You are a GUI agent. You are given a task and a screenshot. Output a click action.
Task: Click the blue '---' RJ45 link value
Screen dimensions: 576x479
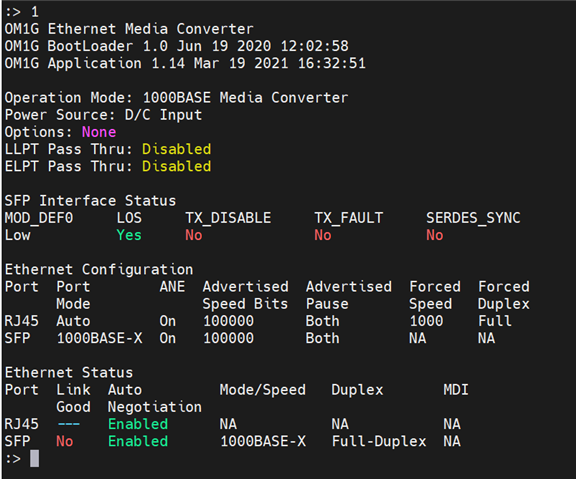pos(69,424)
